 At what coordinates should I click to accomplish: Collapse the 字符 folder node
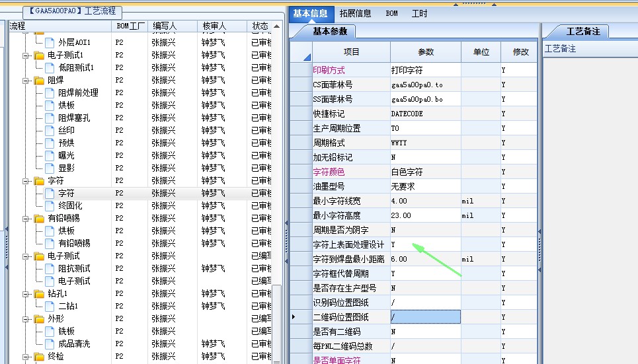tap(26, 181)
